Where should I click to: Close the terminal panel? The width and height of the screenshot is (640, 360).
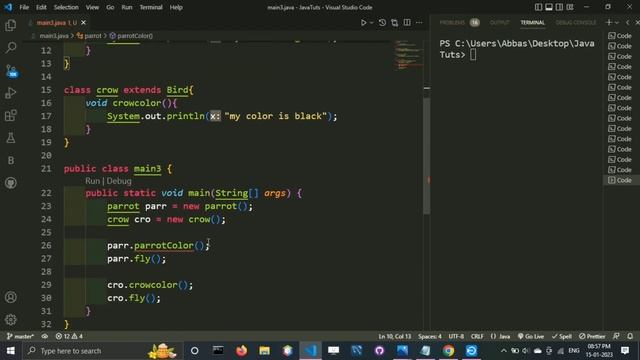point(637,22)
